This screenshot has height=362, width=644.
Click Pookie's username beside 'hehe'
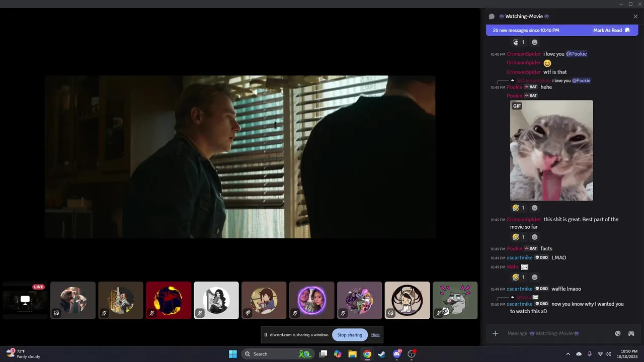(514, 87)
